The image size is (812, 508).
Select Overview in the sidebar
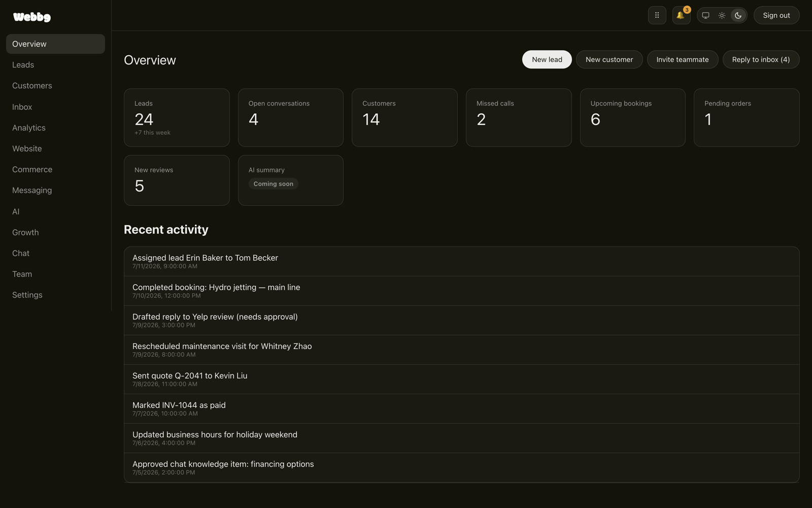55,44
